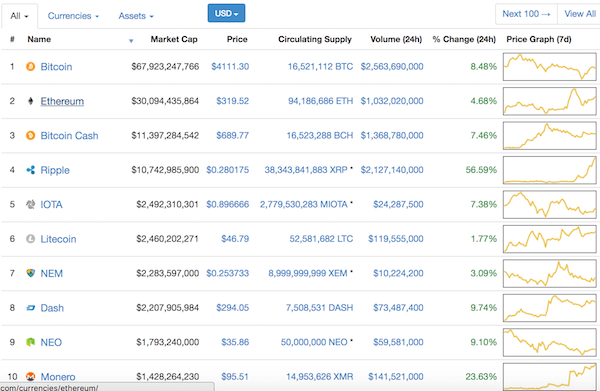Click Litecoin price $46.79
Image resolution: width=600 pixels, height=391 pixels.
[235, 239]
